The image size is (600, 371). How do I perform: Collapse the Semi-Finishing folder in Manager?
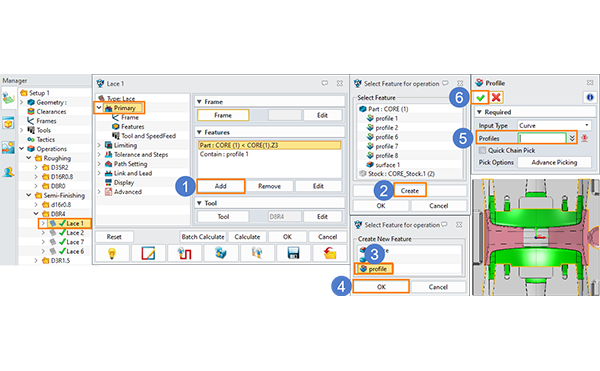pyautogui.click(x=29, y=195)
